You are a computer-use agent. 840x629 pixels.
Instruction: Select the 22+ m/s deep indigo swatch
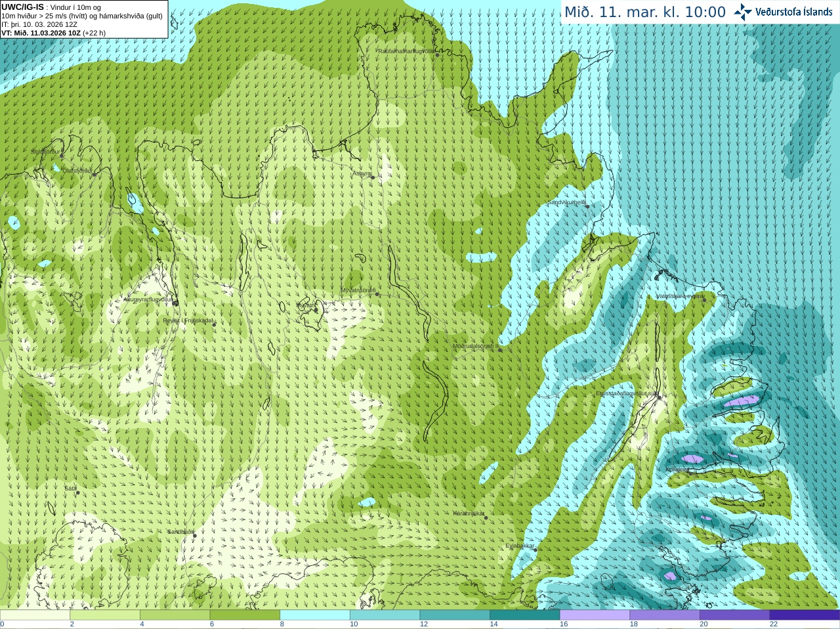(x=805, y=615)
